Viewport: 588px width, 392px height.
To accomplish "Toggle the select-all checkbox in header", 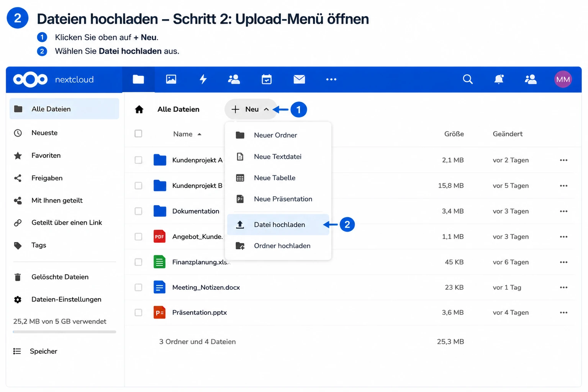I will (138, 134).
